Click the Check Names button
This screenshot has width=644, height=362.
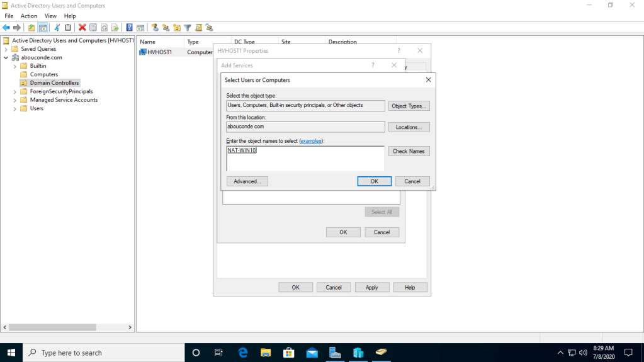tap(409, 151)
